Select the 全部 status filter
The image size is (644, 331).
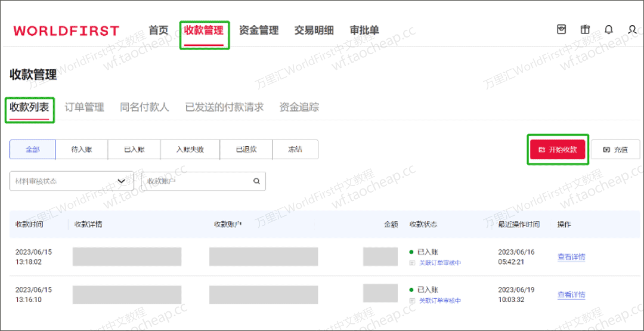(32, 150)
